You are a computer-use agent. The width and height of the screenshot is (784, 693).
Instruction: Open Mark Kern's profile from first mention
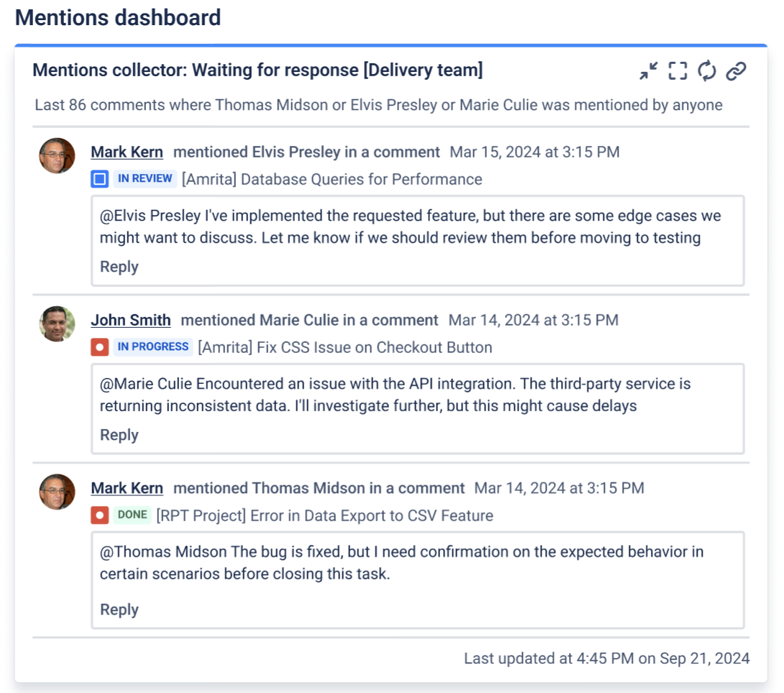coord(127,152)
